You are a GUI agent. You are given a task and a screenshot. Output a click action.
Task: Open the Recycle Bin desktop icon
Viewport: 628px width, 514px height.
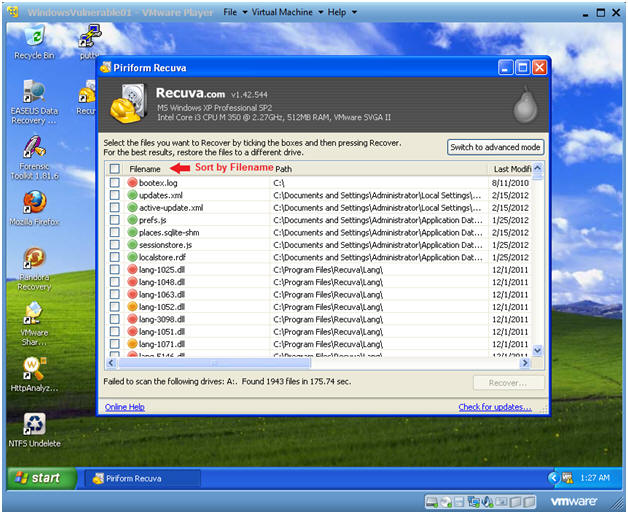[x=34, y=41]
